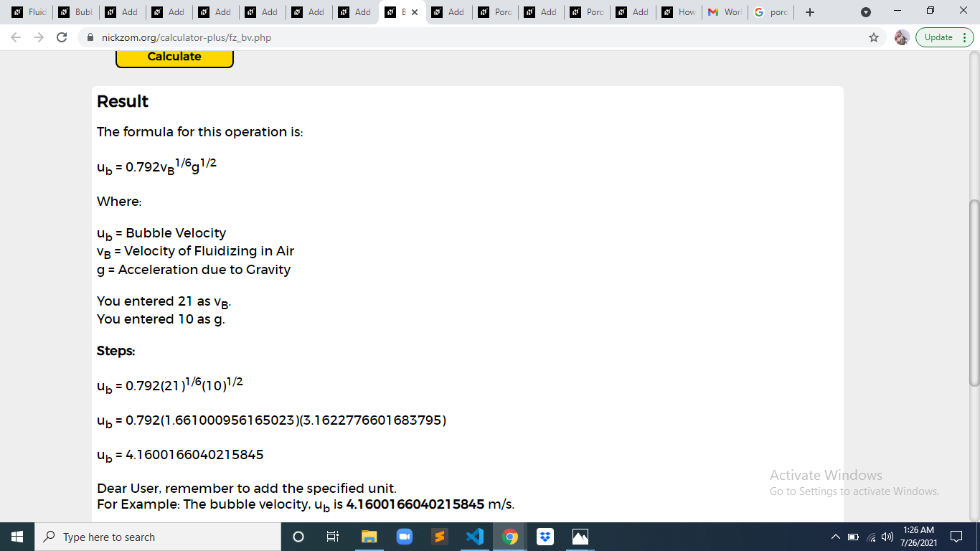Open Task View on the taskbar
The image size is (980, 551).
coord(332,537)
